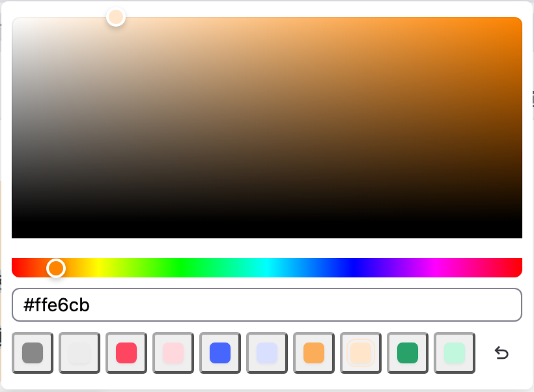Focus the hex color input field

coord(267,305)
